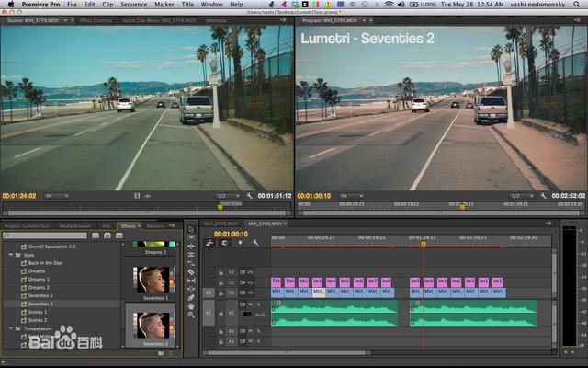The height and width of the screenshot is (368, 588).
Task: Click Drag Audio Only waveform icon
Action: [x=147, y=196]
